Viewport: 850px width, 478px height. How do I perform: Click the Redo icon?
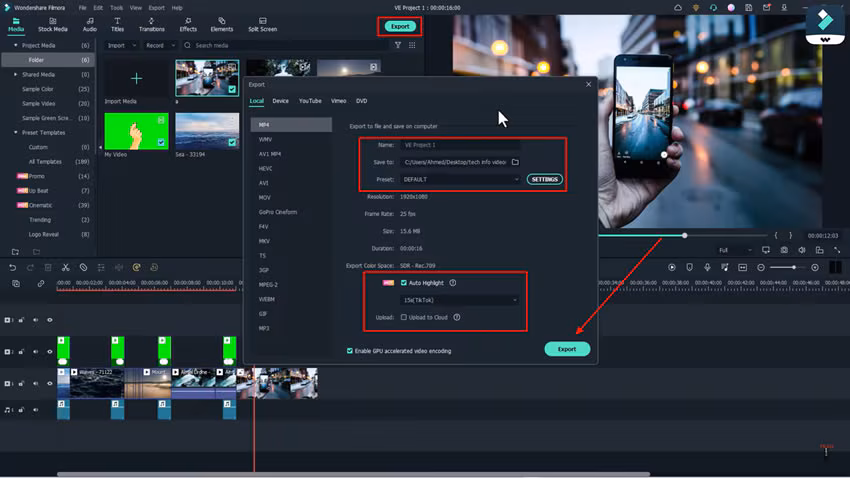30,268
